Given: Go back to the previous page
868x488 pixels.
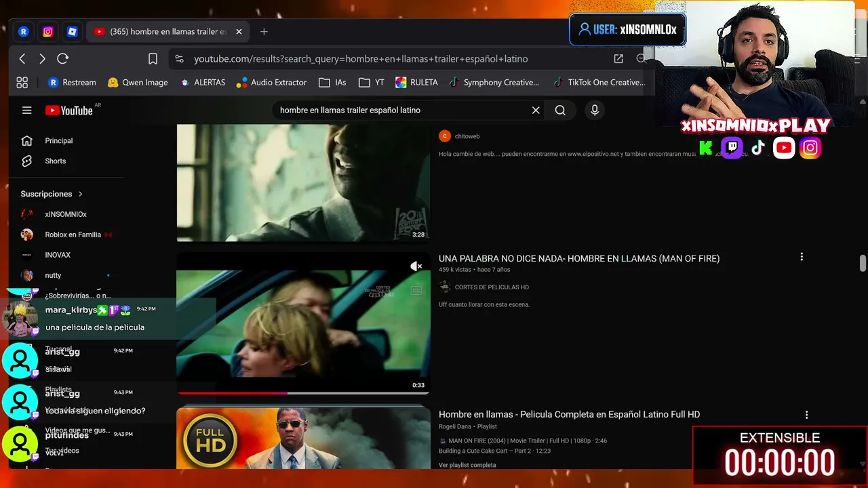Looking at the screenshot, I should point(22,59).
